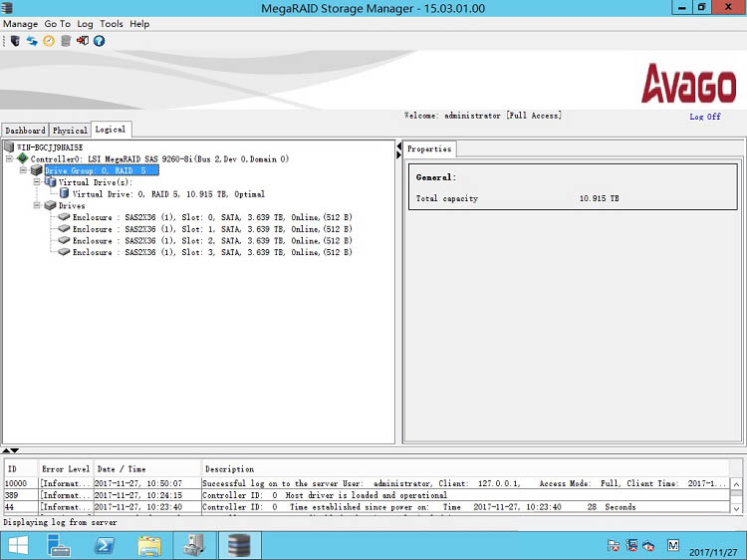This screenshot has height=560, width=747.
Task: Click the Slot 1 drive icon
Action: point(64,229)
